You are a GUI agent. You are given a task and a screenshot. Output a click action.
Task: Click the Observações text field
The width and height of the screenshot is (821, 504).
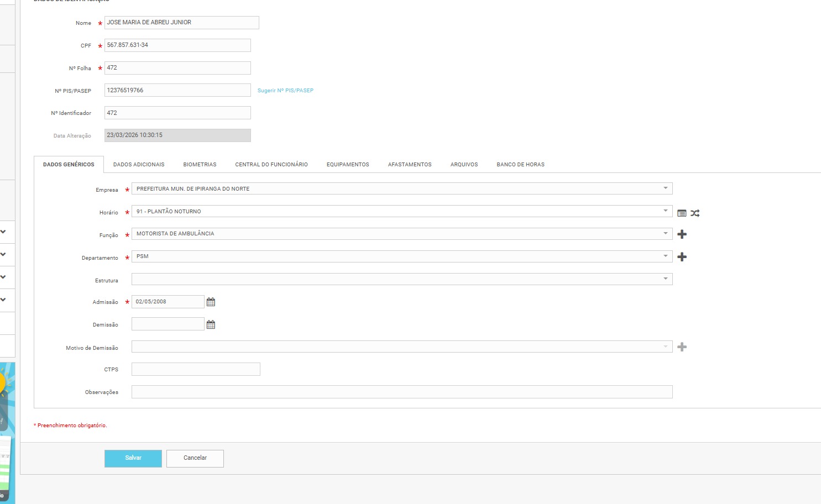coord(402,392)
